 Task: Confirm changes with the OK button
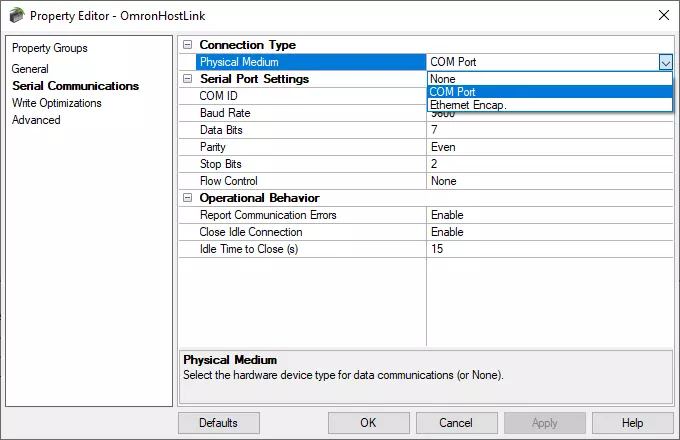[x=368, y=423]
